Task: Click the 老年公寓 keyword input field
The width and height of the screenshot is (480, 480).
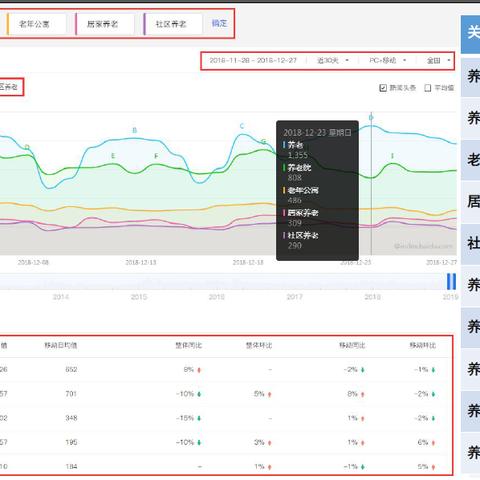Action: click(37, 24)
